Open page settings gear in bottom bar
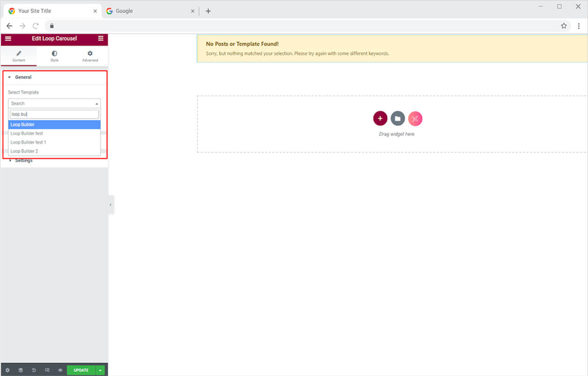The image size is (588, 376). (x=7, y=370)
